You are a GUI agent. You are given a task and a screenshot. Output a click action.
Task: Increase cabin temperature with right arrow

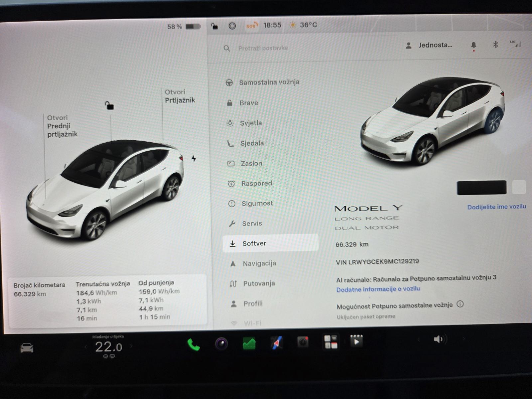(131, 346)
